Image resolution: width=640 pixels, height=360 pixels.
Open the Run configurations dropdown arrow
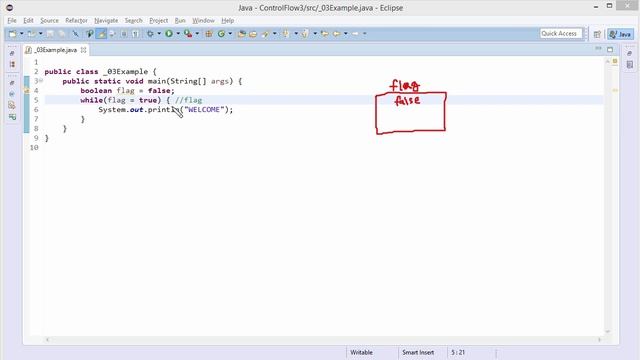178,34
